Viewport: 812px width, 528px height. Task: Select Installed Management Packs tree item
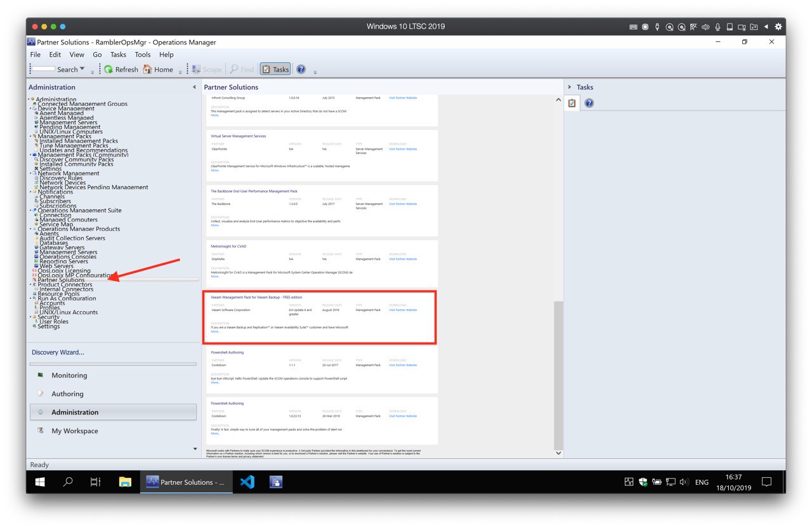tap(79, 141)
